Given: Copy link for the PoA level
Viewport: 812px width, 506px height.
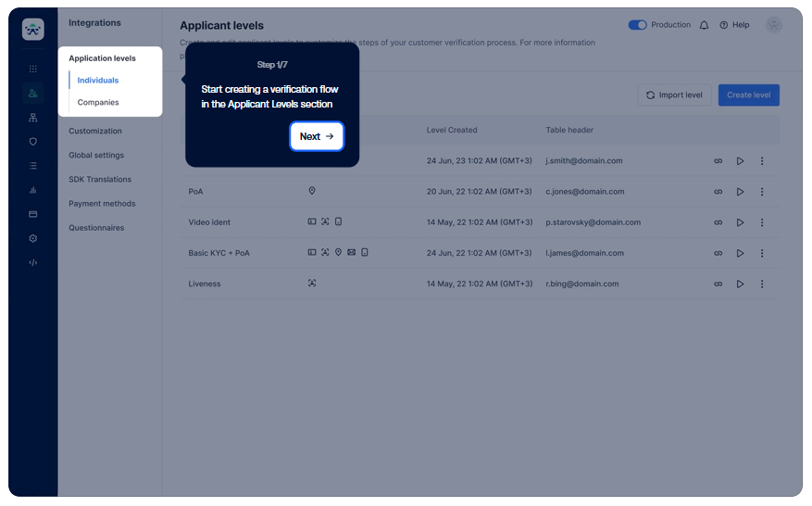Looking at the screenshot, I should (718, 192).
